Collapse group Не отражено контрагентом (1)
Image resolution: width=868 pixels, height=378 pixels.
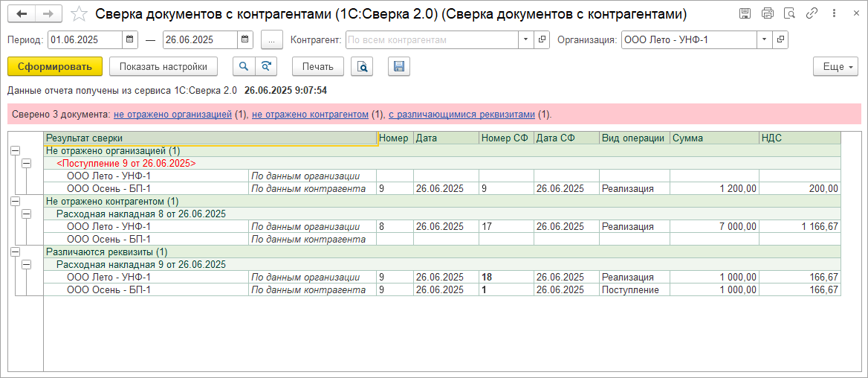(x=16, y=201)
